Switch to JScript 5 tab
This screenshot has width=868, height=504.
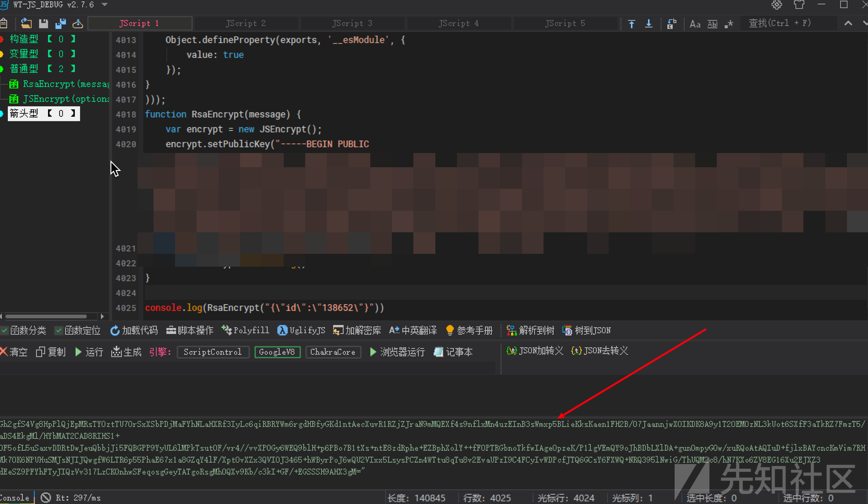click(565, 23)
